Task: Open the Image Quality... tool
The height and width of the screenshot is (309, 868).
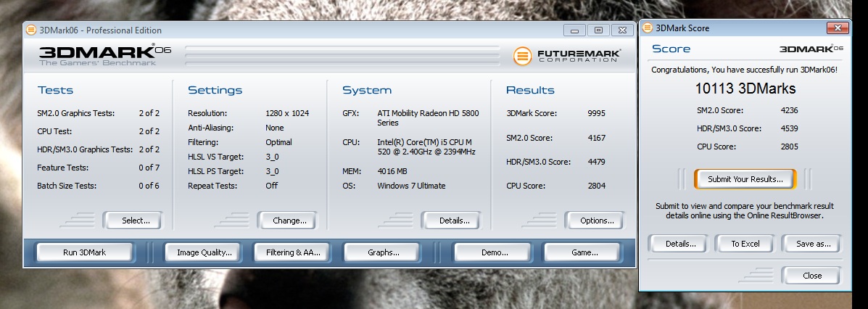Action: click(202, 252)
